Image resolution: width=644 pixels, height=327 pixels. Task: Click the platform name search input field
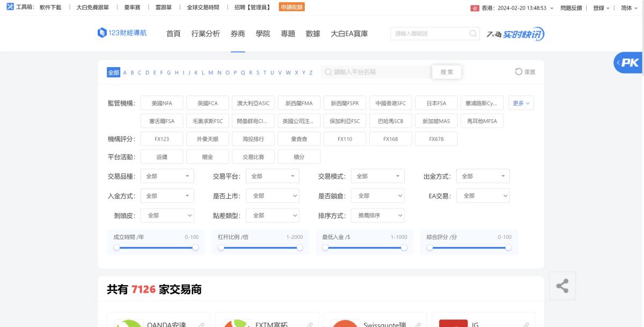376,71
